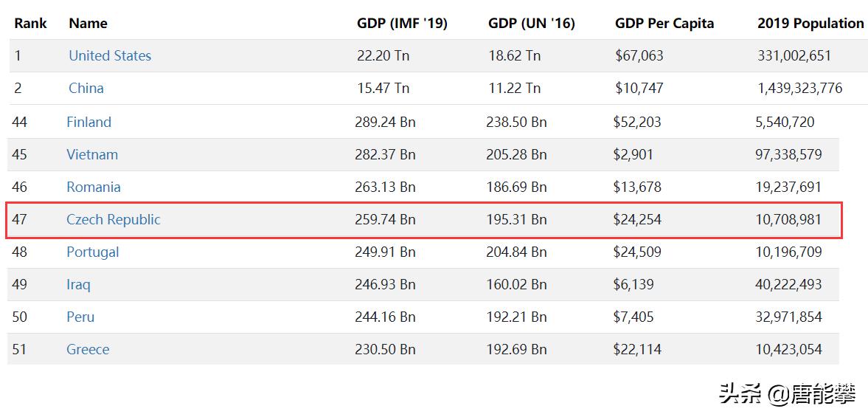Screen dimensions: 868x417
Task: Sort by GDP Per Capita header
Action: coord(664,24)
